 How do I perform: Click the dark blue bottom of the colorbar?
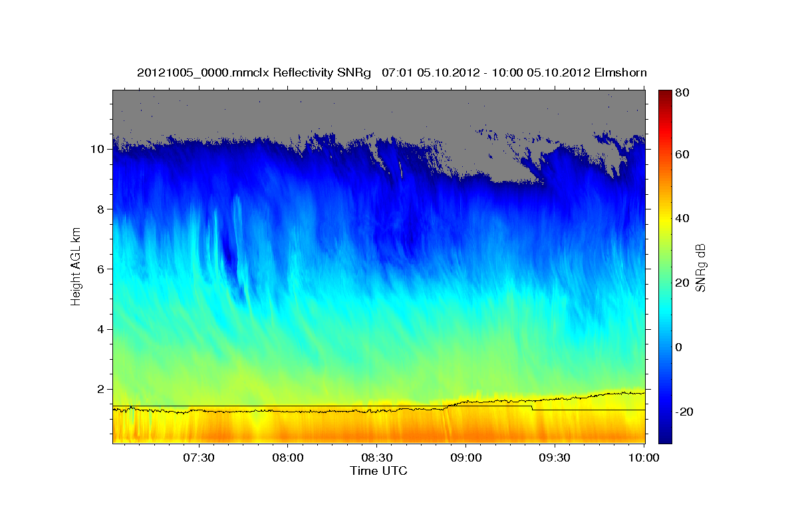[664, 436]
